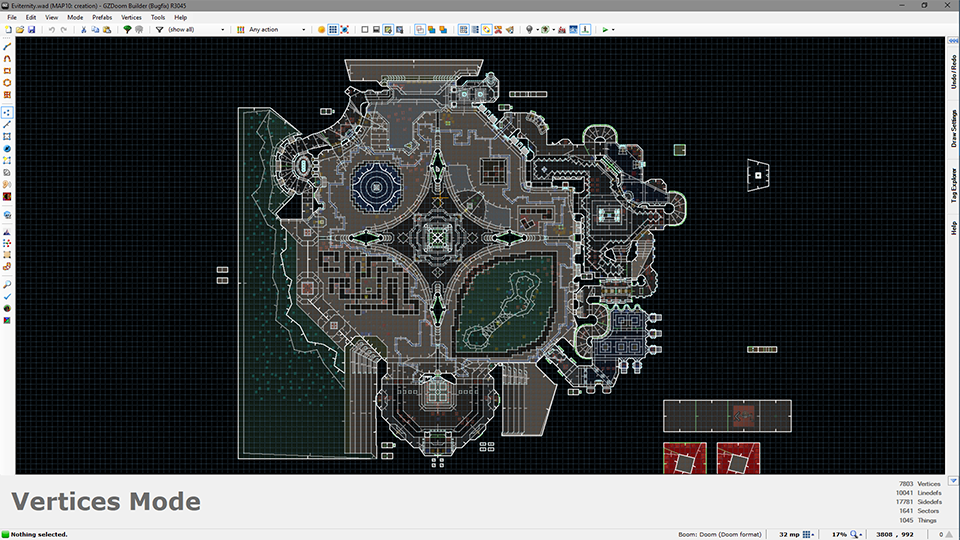Open the View menu
The height and width of the screenshot is (540, 960).
(51, 17)
